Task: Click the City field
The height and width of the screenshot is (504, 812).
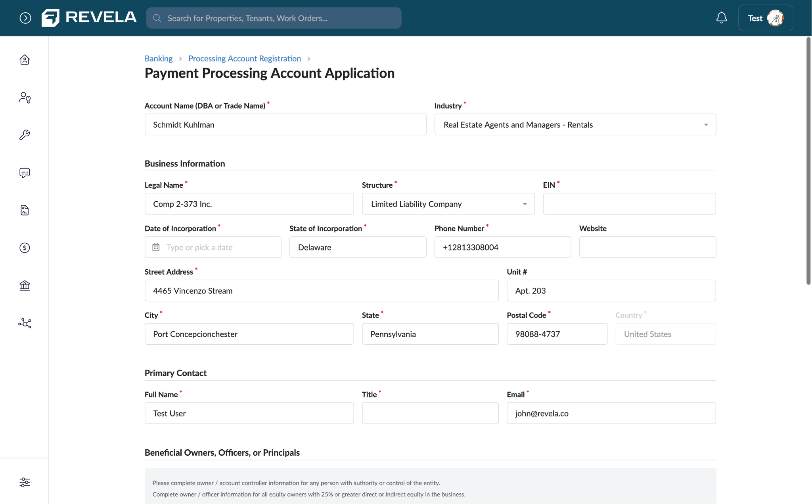Action: (249, 334)
